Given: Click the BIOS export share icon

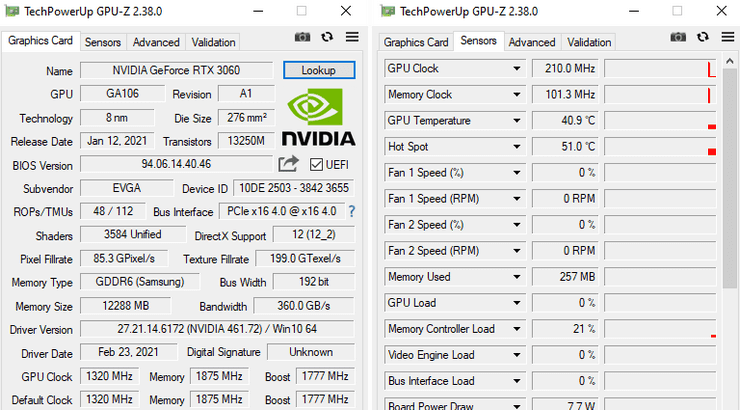Looking at the screenshot, I should tap(288, 164).
